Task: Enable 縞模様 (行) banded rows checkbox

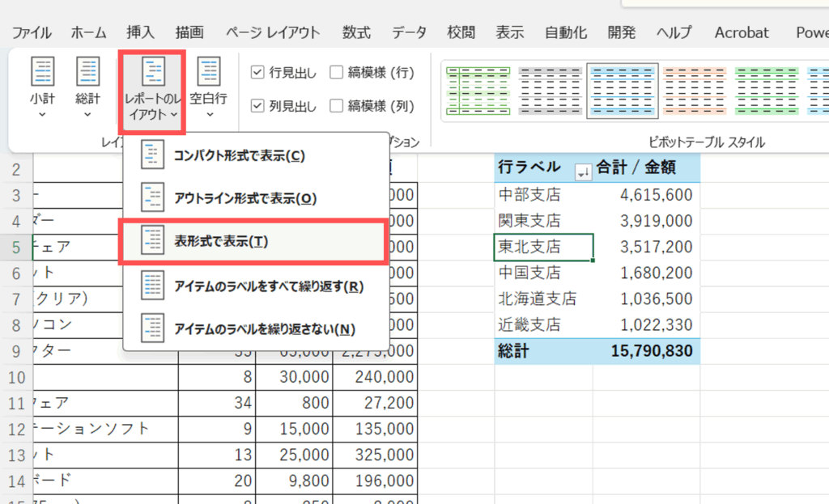Action: point(337,73)
